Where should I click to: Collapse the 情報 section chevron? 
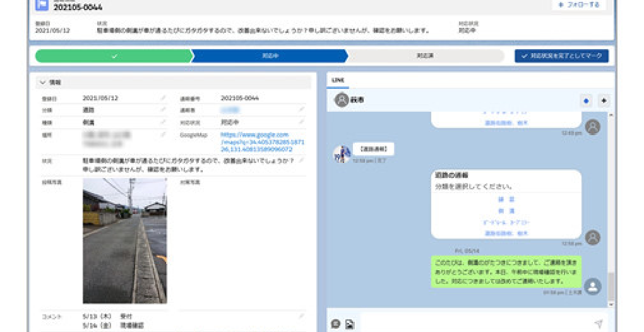click(x=42, y=83)
